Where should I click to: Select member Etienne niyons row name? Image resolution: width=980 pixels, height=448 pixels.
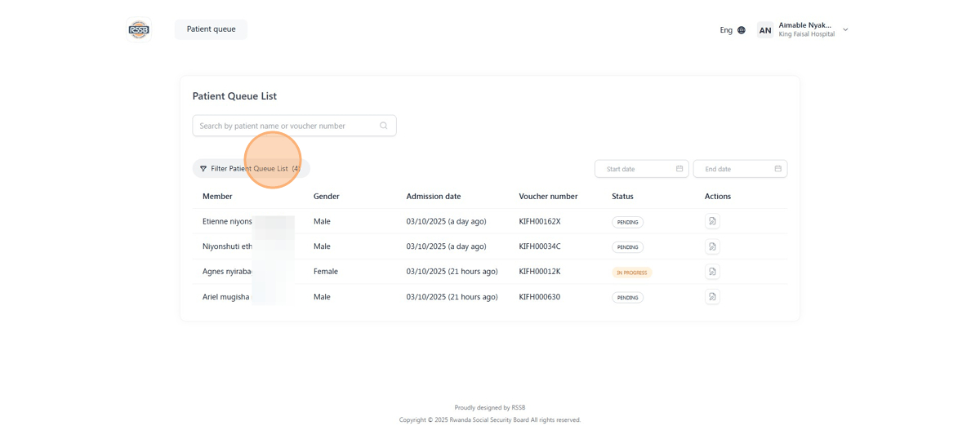coord(227,221)
